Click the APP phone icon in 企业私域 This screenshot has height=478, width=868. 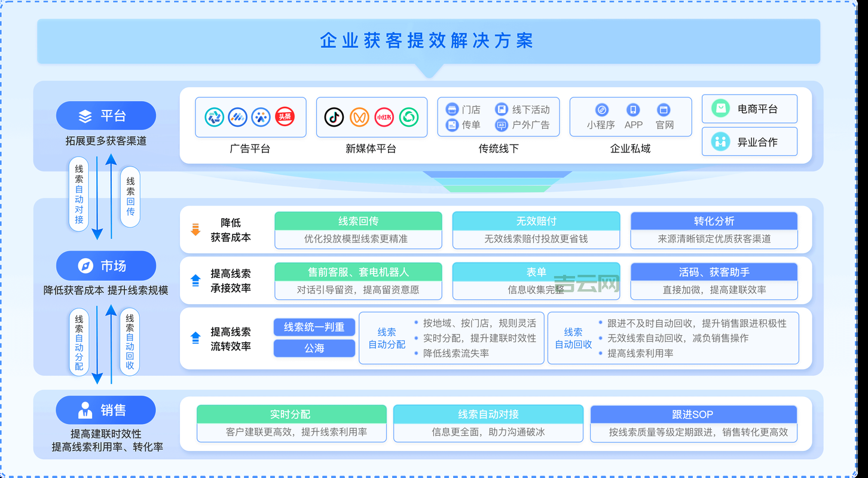coord(632,110)
